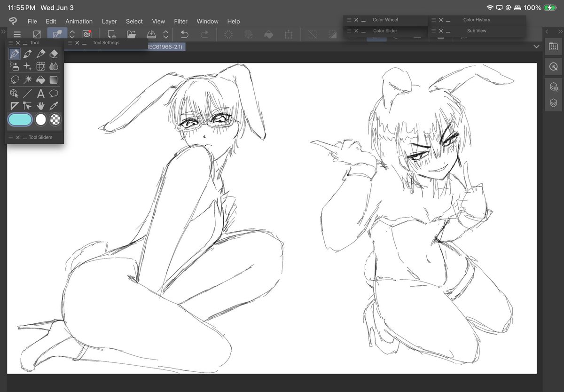Select the Brush tool icon

point(28,54)
